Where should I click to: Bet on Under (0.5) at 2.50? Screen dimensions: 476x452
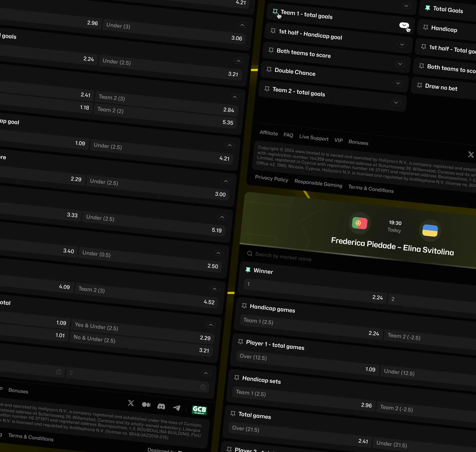150,260
